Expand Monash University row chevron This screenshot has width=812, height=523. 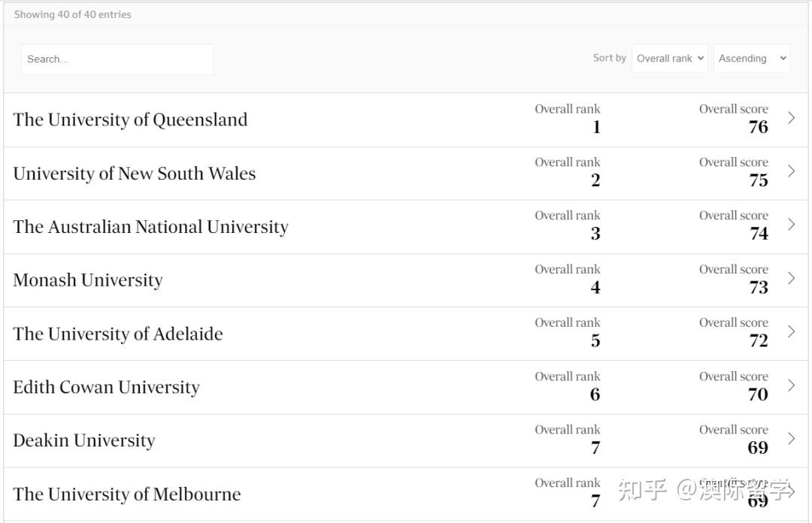[791, 278]
